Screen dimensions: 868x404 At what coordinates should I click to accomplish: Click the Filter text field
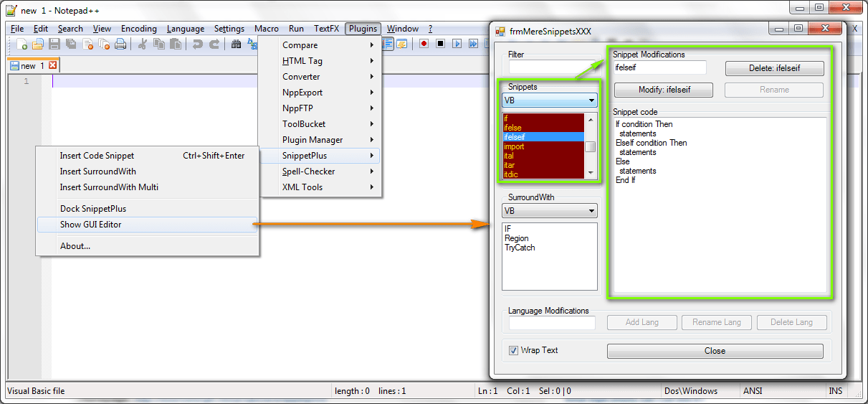click(552, 67)
